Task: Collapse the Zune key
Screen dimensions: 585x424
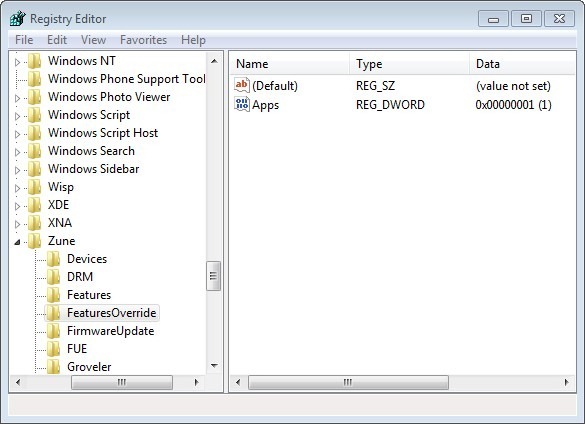Action: tap(17, 242)
